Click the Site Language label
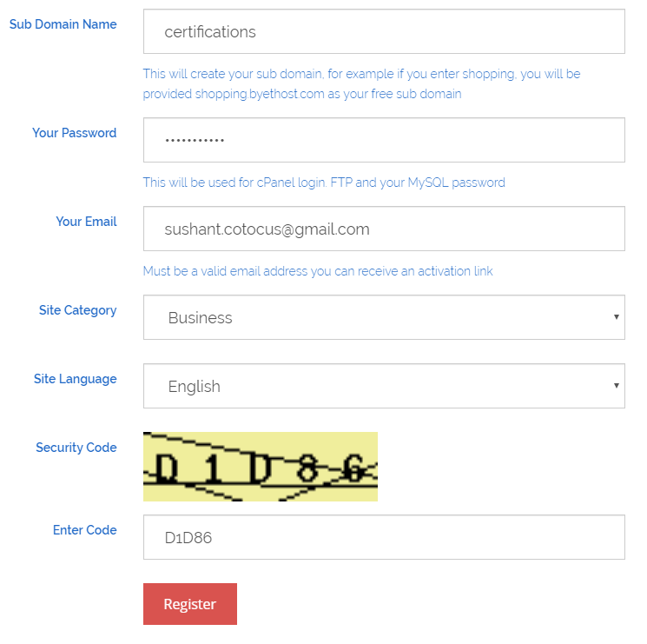The height and width of the screenshot is (644, 647). [x=75, y=379]
